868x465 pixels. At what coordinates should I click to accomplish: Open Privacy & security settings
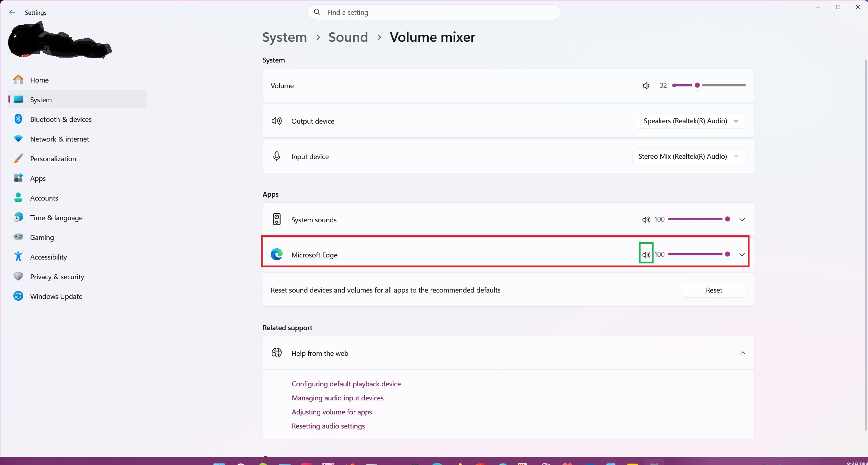coord(77,277)
